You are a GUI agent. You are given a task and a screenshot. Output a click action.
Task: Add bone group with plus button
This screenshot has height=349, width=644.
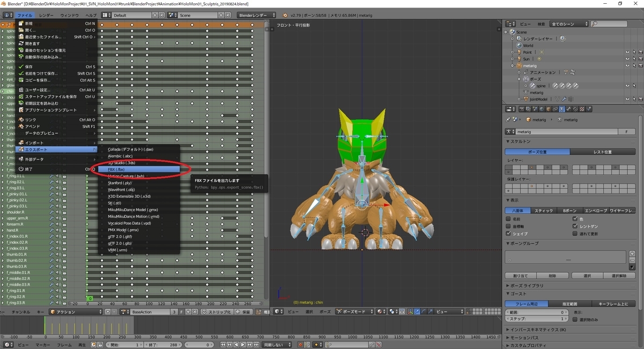point(632,254)
